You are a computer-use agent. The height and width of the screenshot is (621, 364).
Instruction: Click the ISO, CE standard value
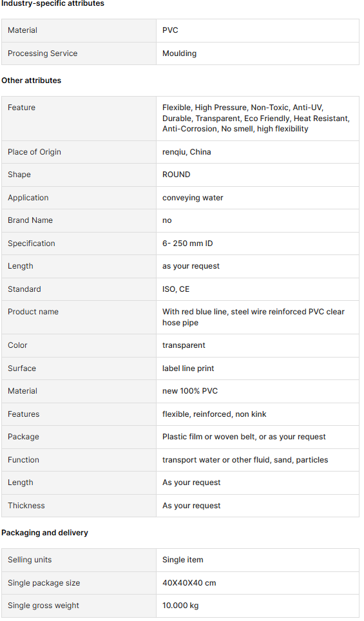(x=176, y=289)
